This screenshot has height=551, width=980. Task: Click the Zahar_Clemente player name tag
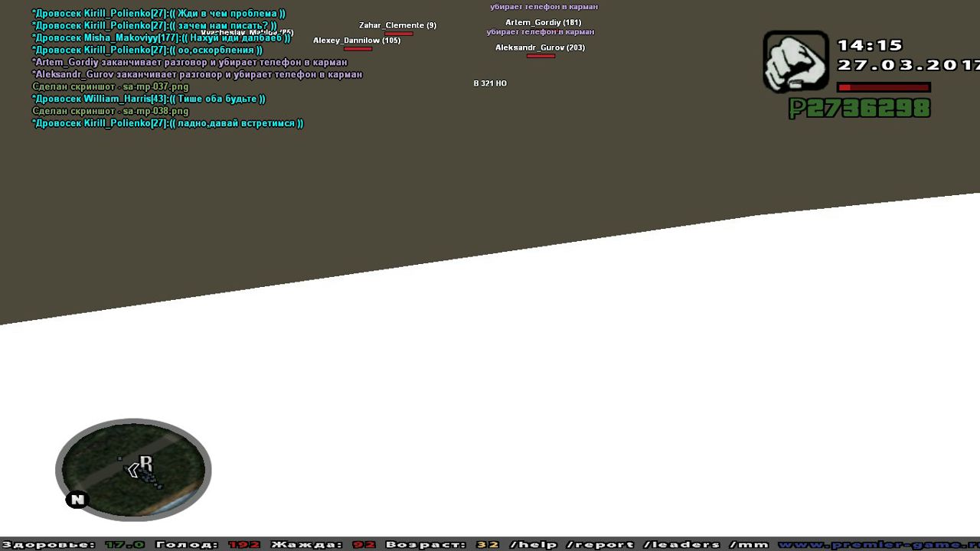[x=397, y=25]
